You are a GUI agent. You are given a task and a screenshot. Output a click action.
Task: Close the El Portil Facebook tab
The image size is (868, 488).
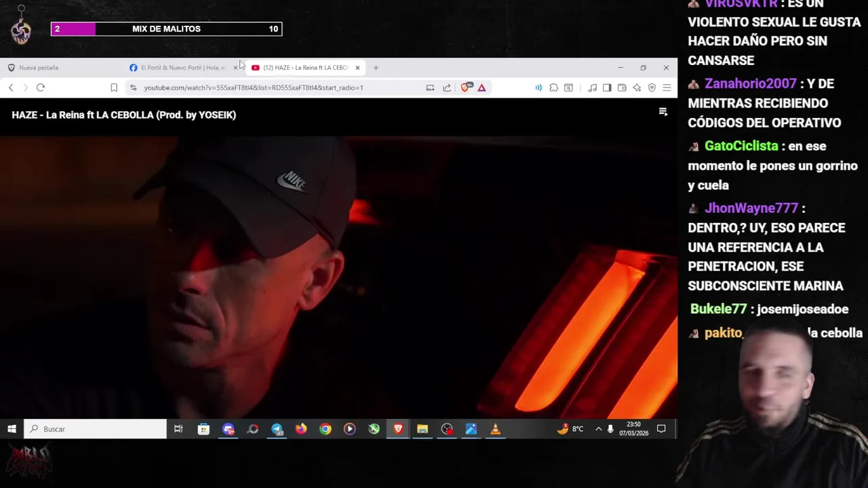tap(235, 68)
